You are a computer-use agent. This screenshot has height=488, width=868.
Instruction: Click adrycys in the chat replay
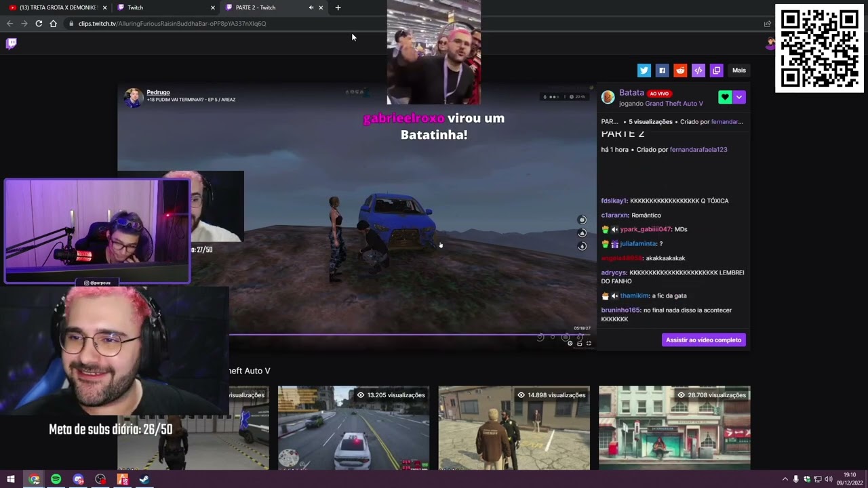[614, 272]
